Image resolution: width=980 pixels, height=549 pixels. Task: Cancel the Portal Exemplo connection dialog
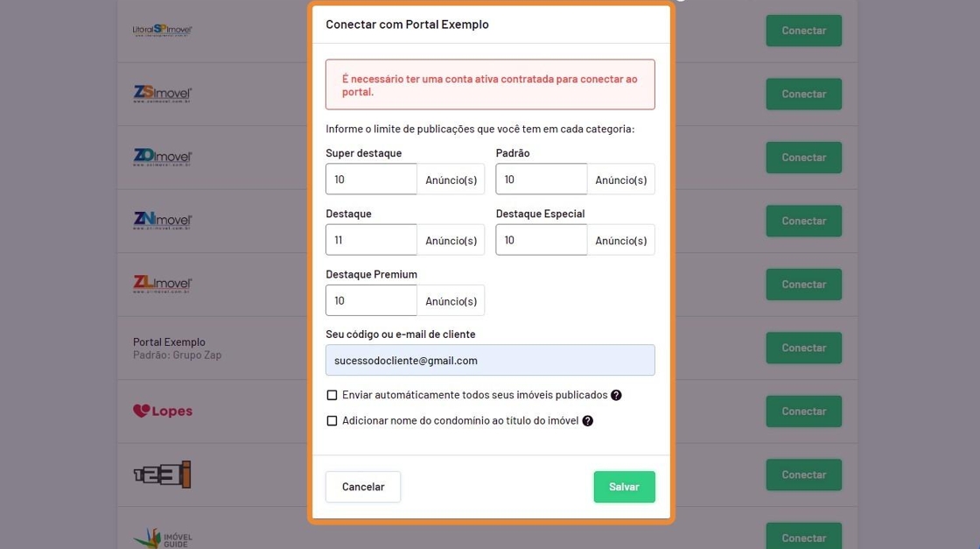click(x=363, y=487)
